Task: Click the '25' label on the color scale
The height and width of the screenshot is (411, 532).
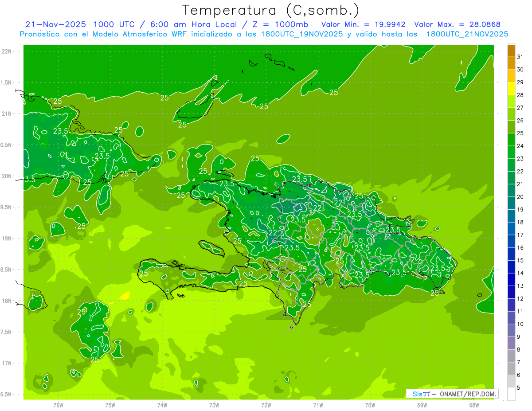Action: click(x=520, y=133)
